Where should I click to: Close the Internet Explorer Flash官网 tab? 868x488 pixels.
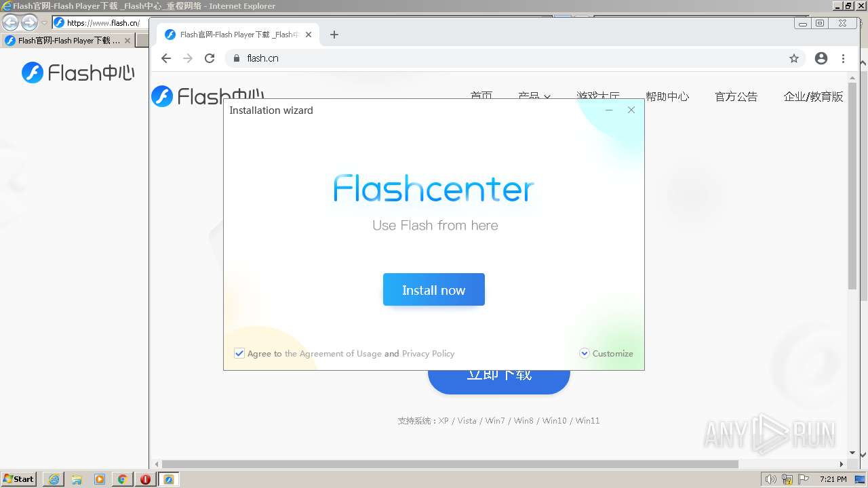tap(127, 41)
